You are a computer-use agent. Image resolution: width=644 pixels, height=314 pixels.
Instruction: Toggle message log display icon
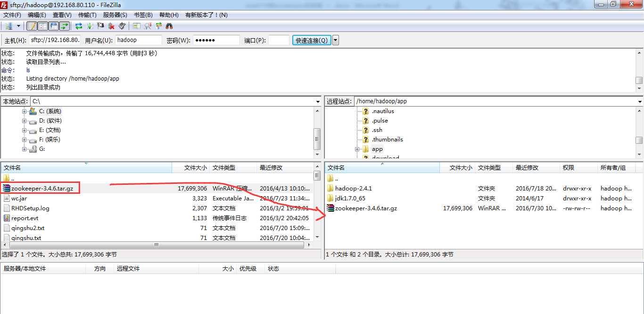click(x=32, y=26)
